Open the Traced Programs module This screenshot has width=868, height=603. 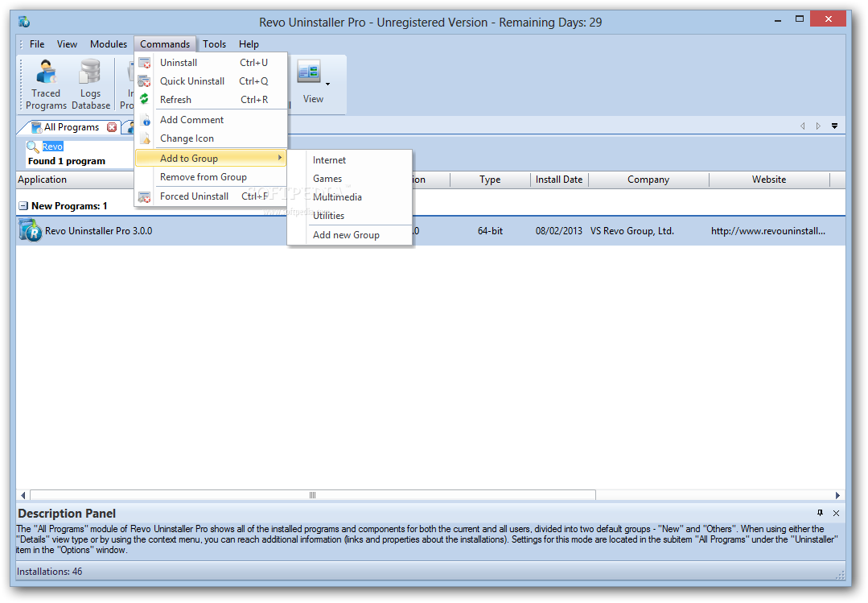(46, 85)
